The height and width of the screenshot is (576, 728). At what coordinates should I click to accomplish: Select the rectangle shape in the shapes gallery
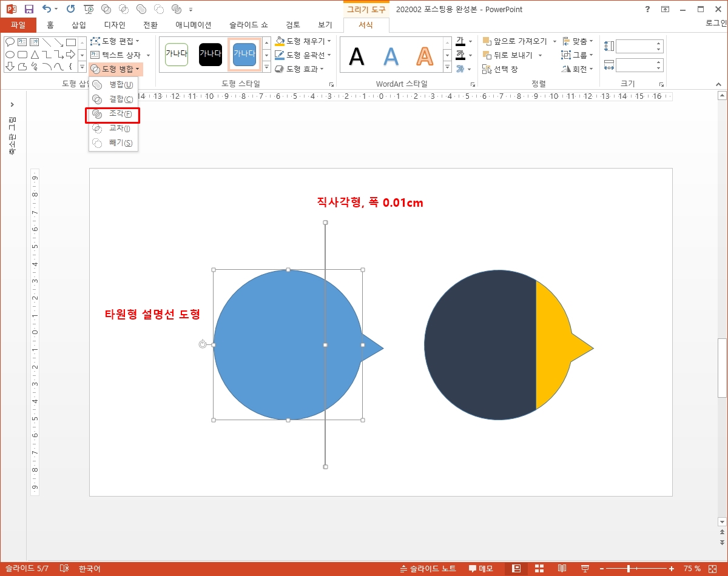pos(71,42)
